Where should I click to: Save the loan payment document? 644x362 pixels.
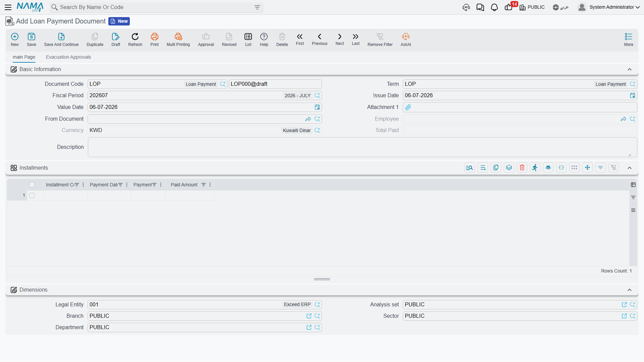[x=32, y=39]
